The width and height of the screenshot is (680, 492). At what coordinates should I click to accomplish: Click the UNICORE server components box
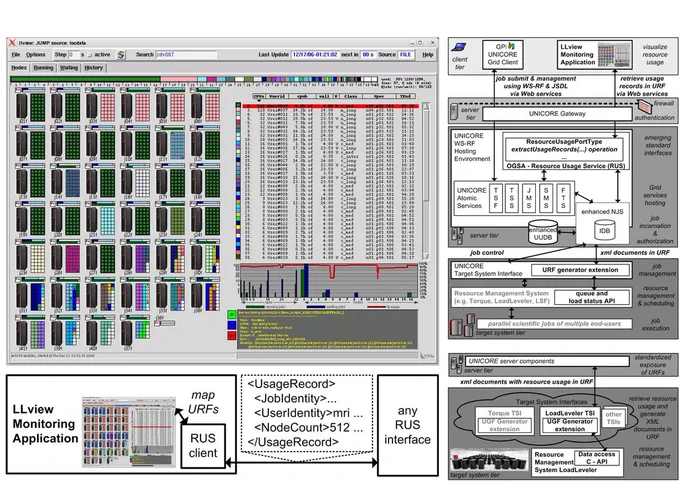click(547, 361)
